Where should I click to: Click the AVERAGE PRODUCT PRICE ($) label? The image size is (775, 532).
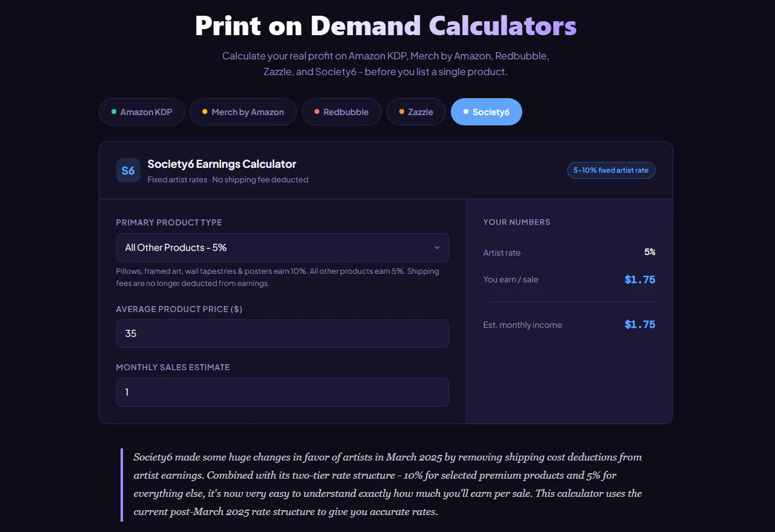point(179,309)
